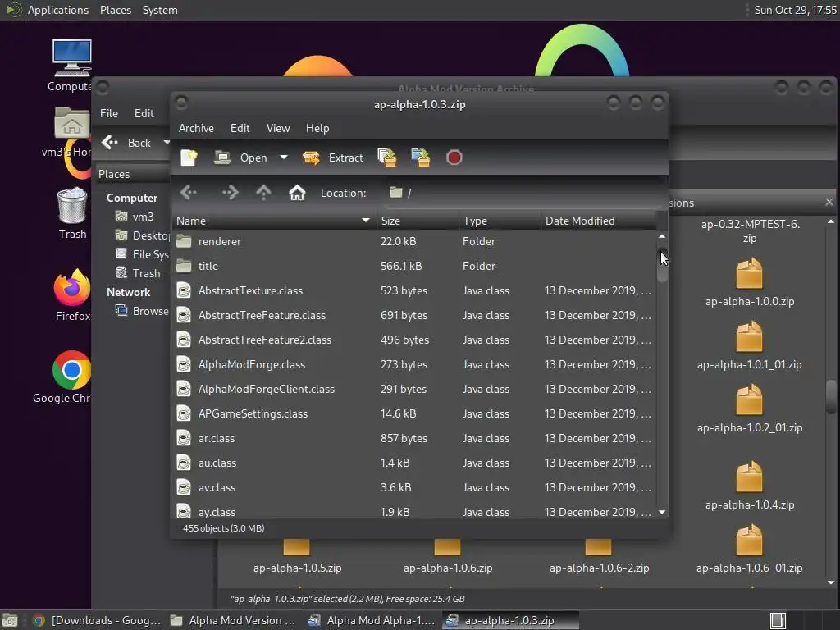Click the New Archive toolbar icon
The height and width of the screenshot is (630, 840).
click(189, 157)
